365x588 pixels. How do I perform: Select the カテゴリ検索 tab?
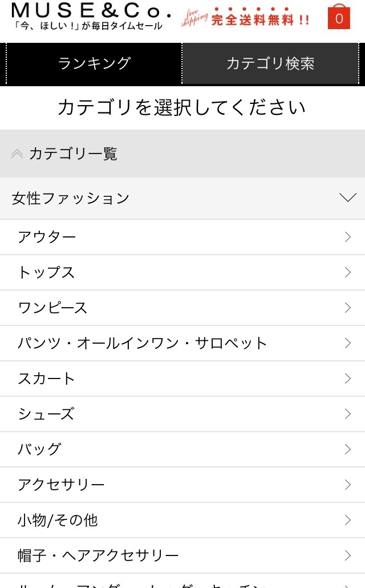coord(270,63)
